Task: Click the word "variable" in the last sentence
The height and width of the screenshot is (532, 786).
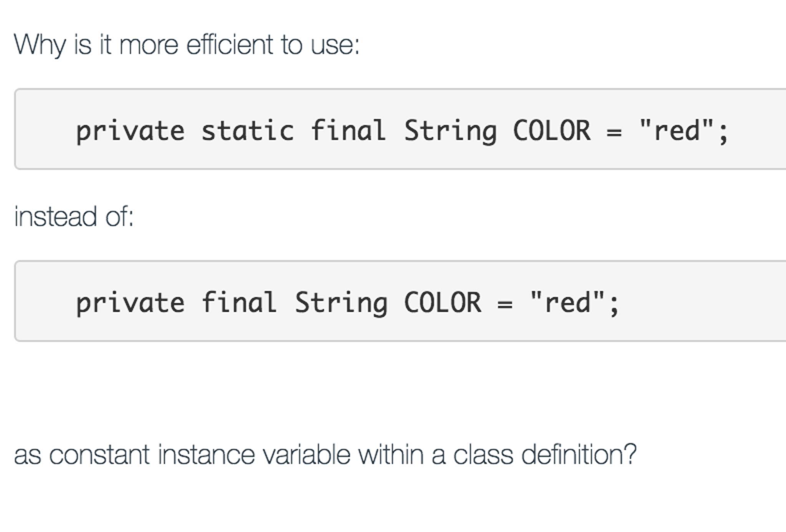Action: tap(306, 455)
